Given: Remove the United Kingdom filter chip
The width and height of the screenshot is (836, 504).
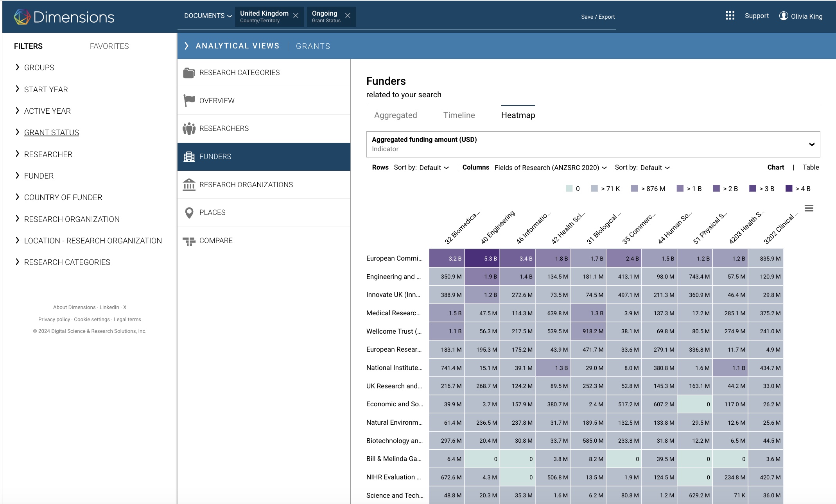Looking at the screenshot, I should (x=296, y=16).
